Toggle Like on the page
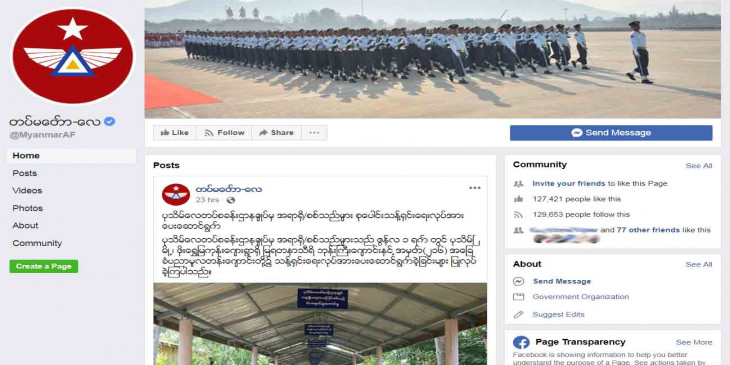This screenshot has width=730, height=365. point(175,133)
